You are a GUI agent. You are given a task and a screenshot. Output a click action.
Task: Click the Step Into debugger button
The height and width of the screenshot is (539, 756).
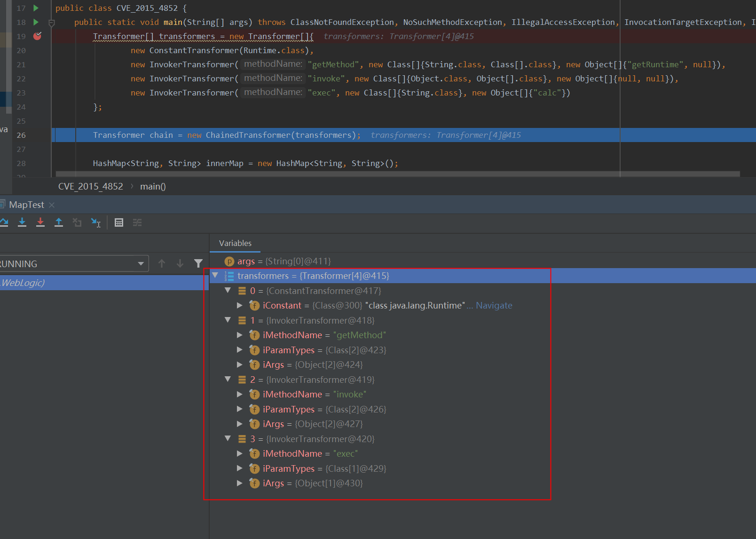[22, 222]
